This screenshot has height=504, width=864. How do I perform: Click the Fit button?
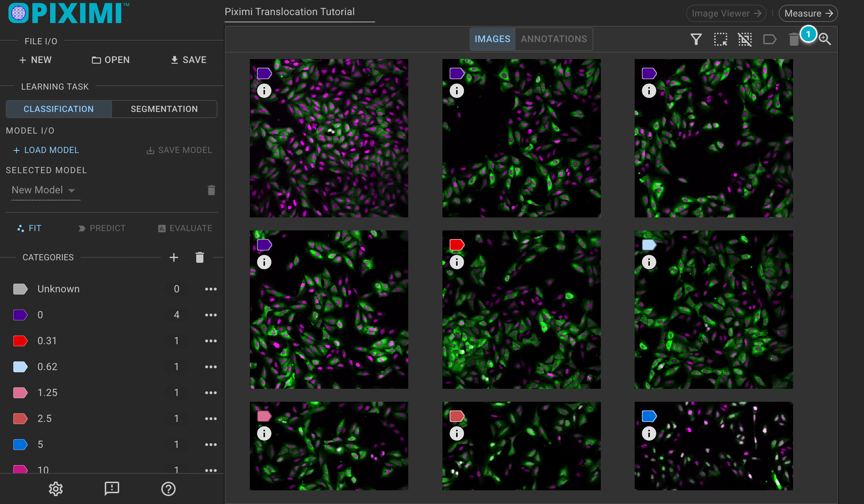pos(30,228)
